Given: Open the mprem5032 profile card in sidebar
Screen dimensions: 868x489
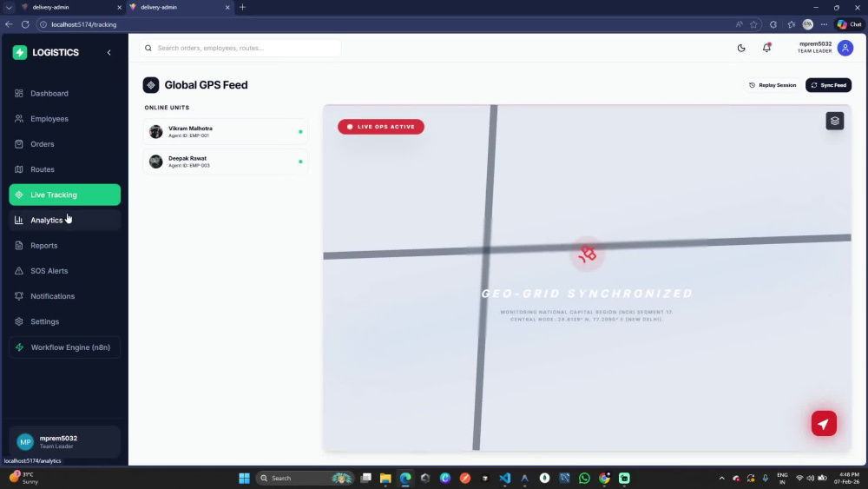Looking at the screenshot, I should coord(65,442).
